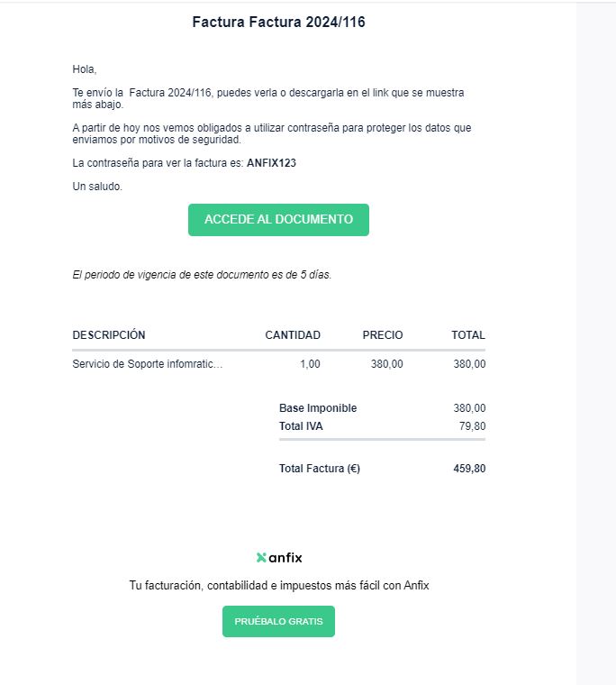Click the Servicio de Soporte description cell
The width and height of the screenshot is (616, 685).
tap(148, 364)
